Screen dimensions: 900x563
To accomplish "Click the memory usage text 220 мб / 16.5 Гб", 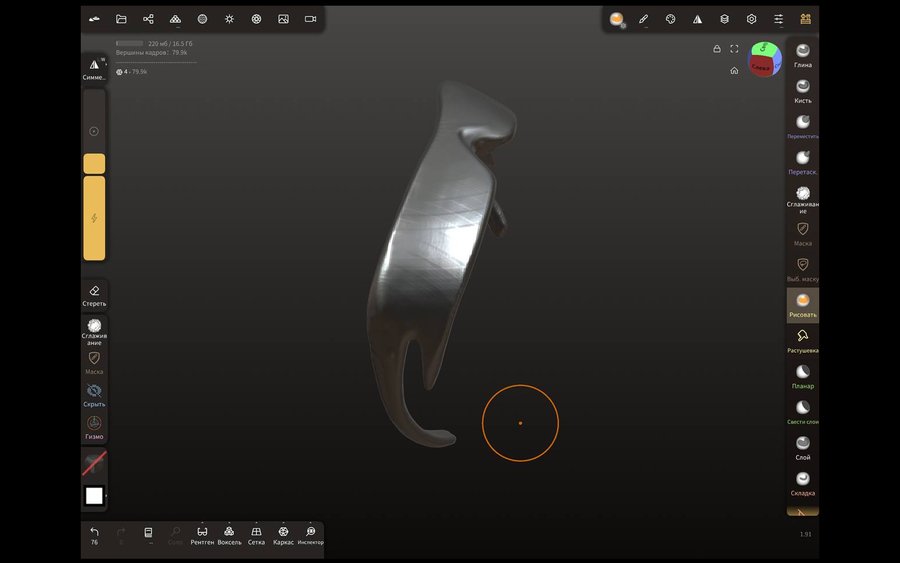I will (x=170, y=44).
